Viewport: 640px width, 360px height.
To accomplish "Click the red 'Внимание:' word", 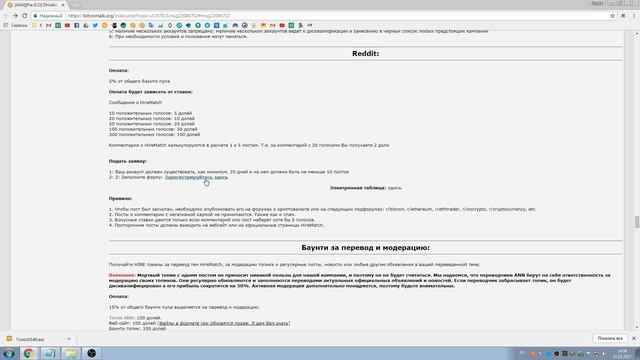I will click(x=122, y=275).
